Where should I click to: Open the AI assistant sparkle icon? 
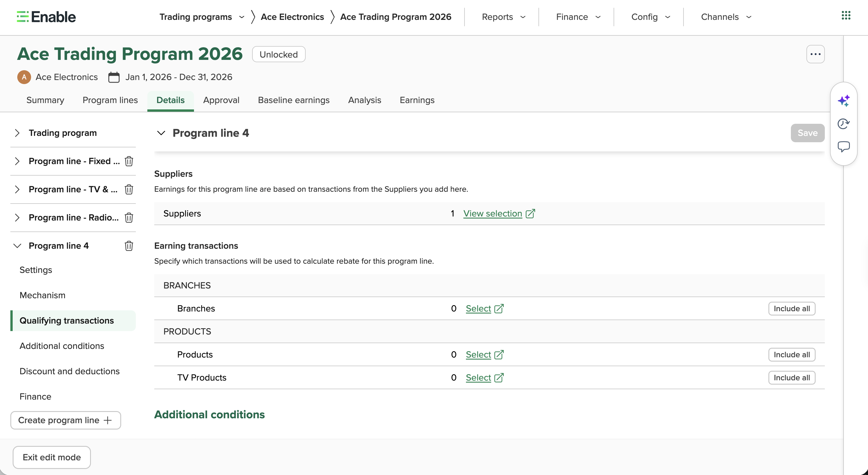[844, 100]
